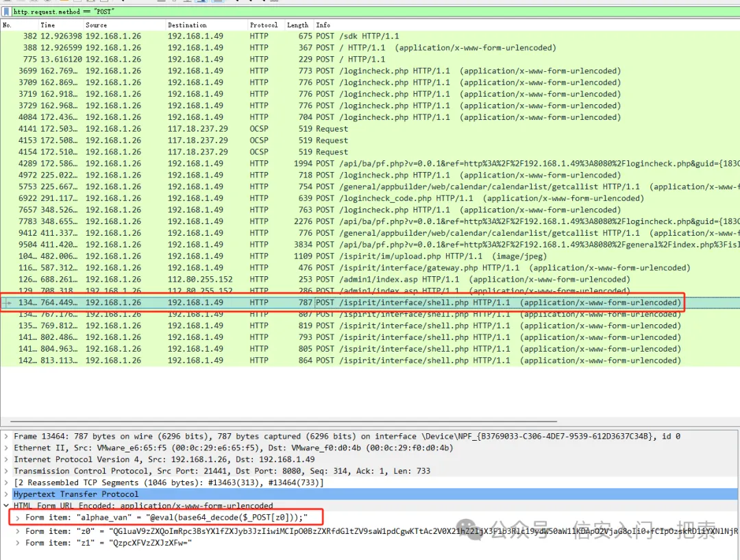Select shell.php packet with length 864

point(370,361)
